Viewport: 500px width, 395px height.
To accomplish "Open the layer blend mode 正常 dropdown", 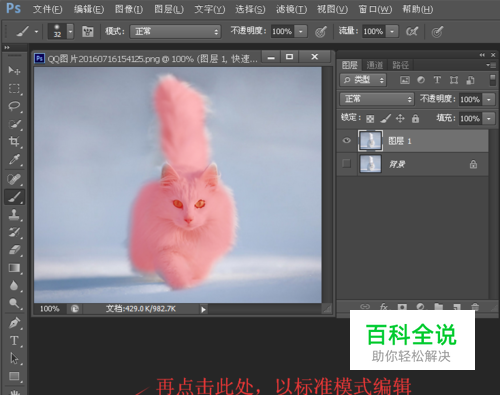I will coord(377,99).
